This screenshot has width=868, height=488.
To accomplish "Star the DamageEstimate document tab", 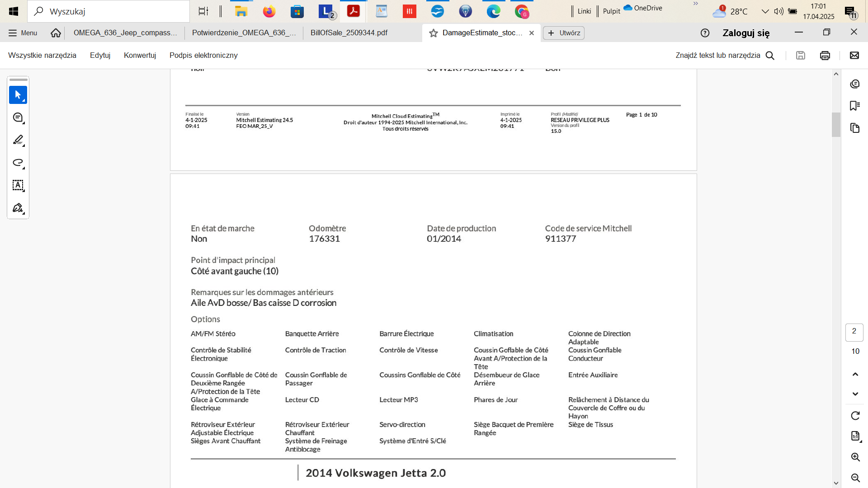I will [433, 33].
